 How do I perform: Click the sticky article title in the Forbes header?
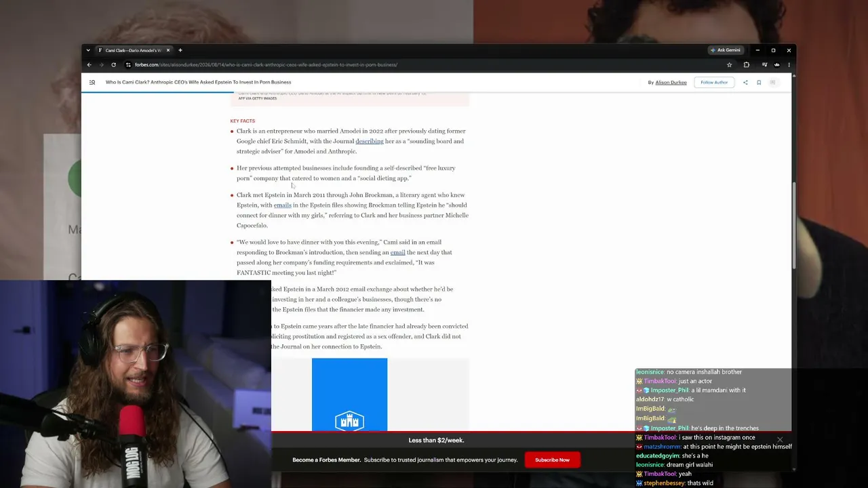[x=198, y=83]
